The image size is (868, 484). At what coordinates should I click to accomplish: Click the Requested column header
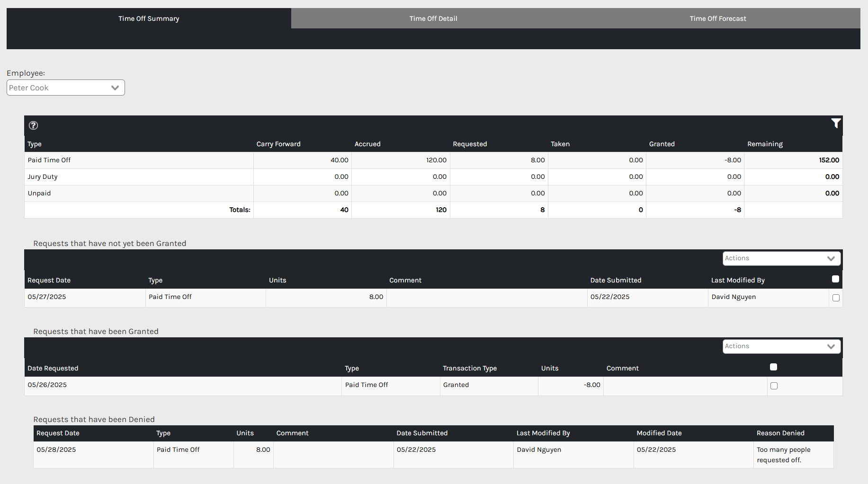click(x=470, y=144)
